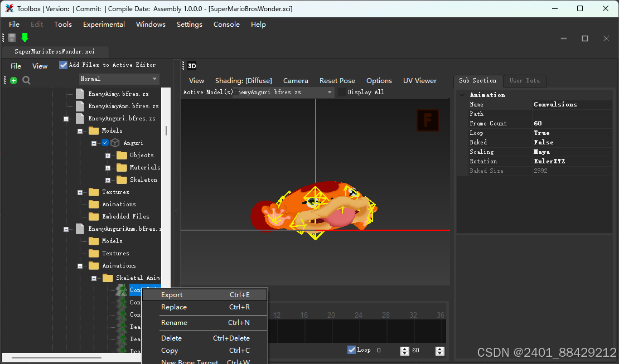This screenshot has width=619, height=364.
Task: Click the Skeleton folder icon
Action: (x=122, y=179)
